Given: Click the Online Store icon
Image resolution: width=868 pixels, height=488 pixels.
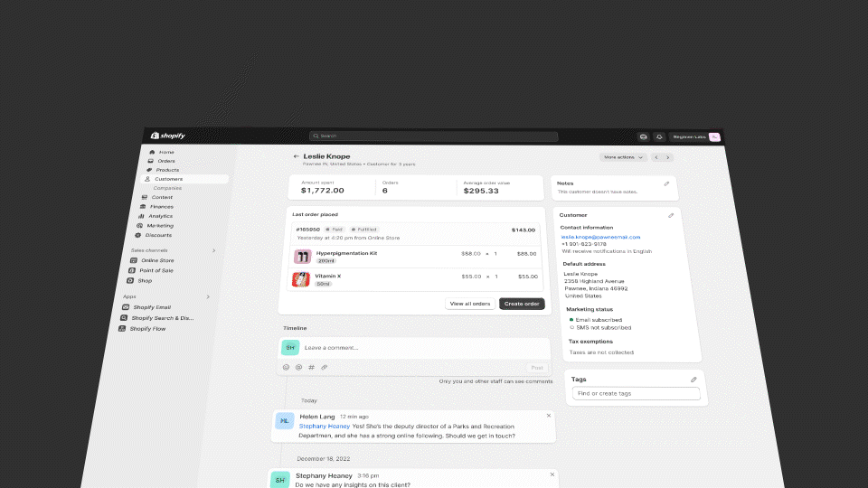Looking at the screenshot, I should [134, 260].
